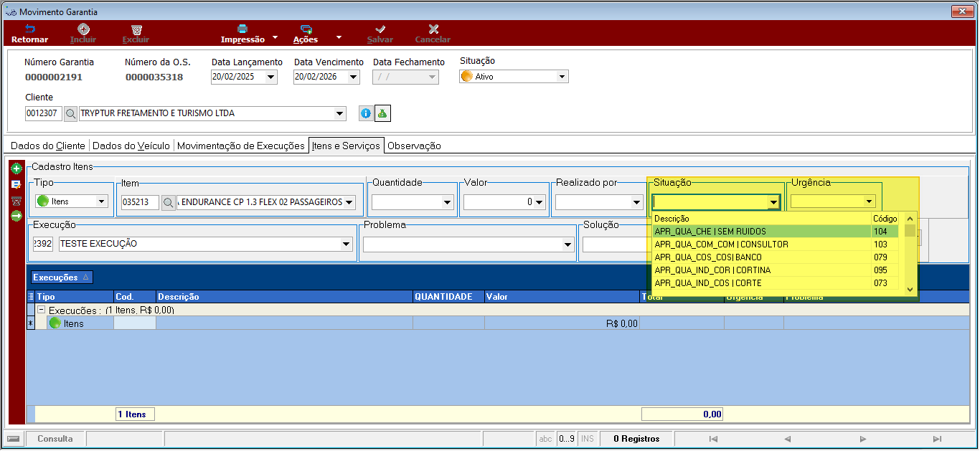Click the Retornar toolbar icon

click(29, 29)
